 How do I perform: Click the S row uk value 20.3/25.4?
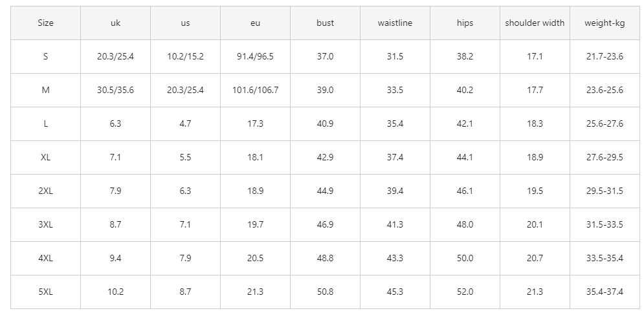coord(115,57)
